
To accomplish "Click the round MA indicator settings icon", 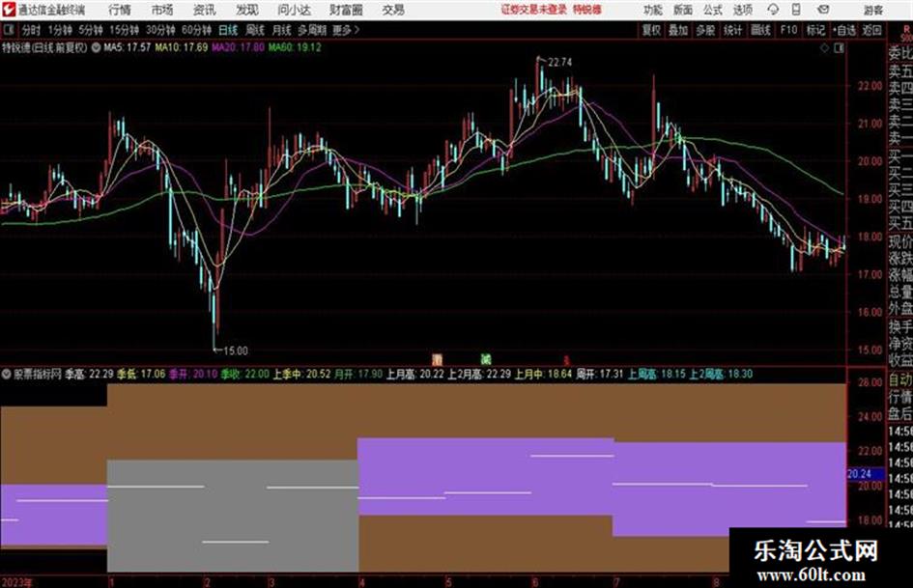I will pos(96,47).
